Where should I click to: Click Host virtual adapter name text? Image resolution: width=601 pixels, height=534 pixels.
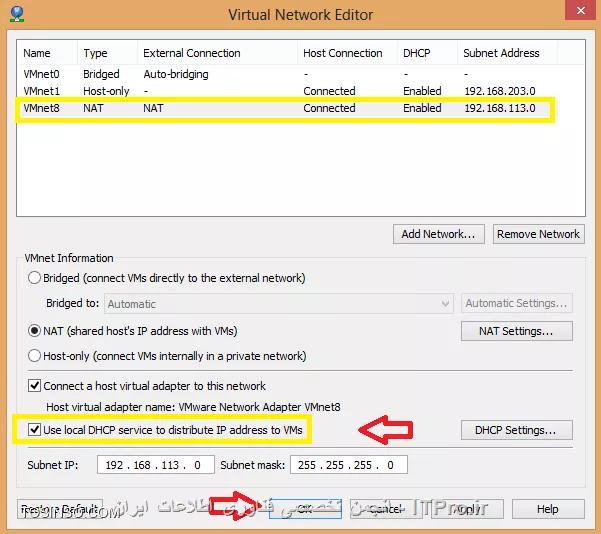click(x=193, y=407)
